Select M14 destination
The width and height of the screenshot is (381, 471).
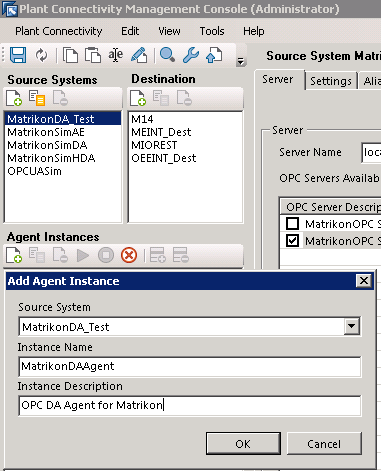point(185,119)
